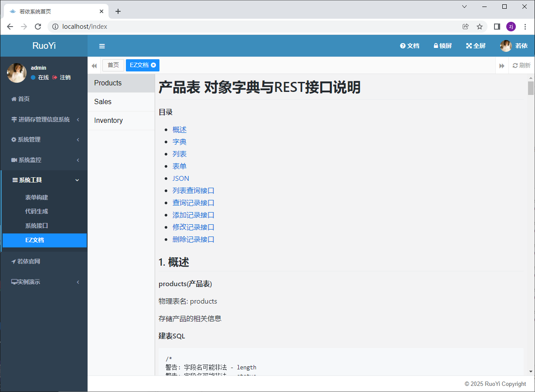
Task: Close the EZ文档 tab using its X icon
Action: [153, 65]
